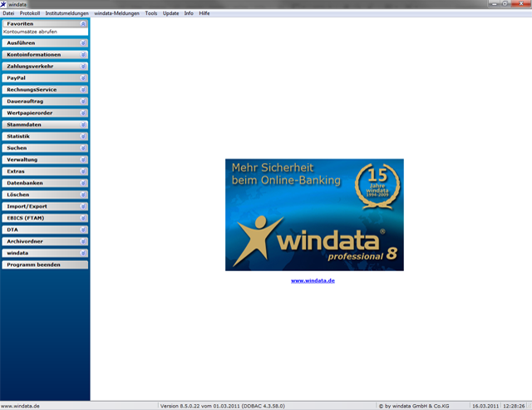Open the Protokoll menu
This screenshot has height=410, width=532.
point(30,13)
